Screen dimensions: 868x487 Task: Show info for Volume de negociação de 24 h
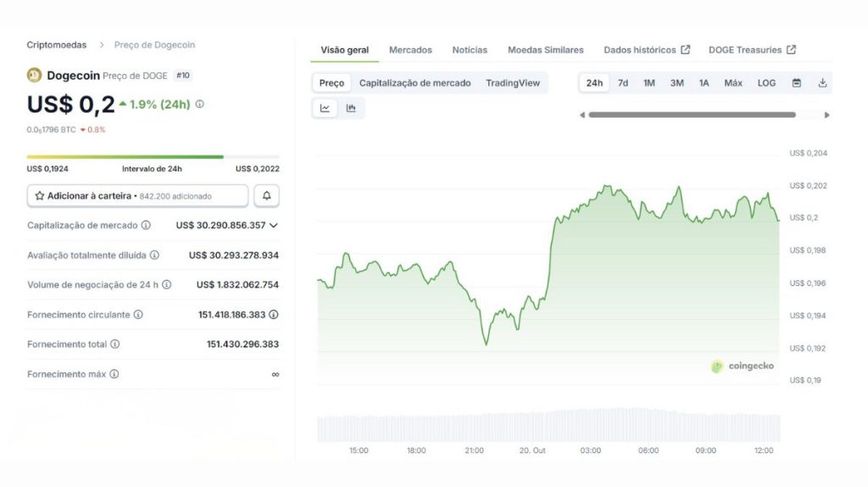tap(167, 284)
